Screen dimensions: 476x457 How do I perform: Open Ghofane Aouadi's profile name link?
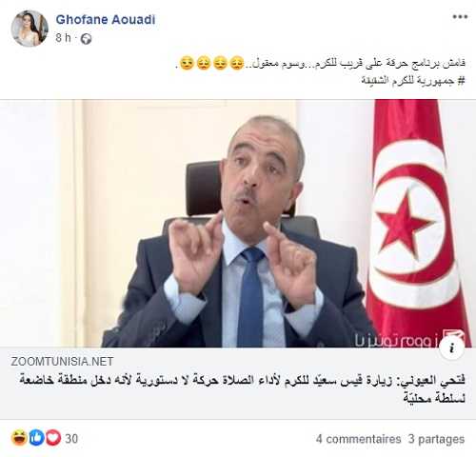(x=106, y=20)
